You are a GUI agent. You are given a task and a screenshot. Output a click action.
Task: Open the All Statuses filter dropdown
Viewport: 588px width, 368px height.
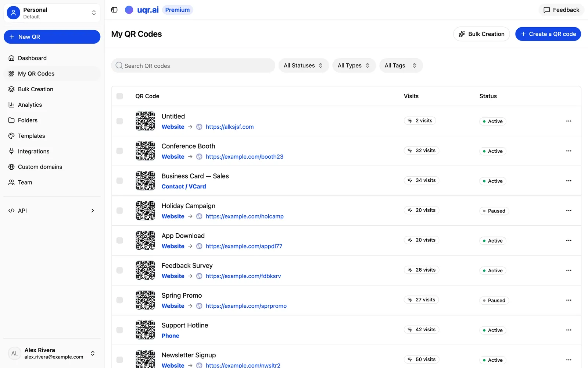pos(304,66)
